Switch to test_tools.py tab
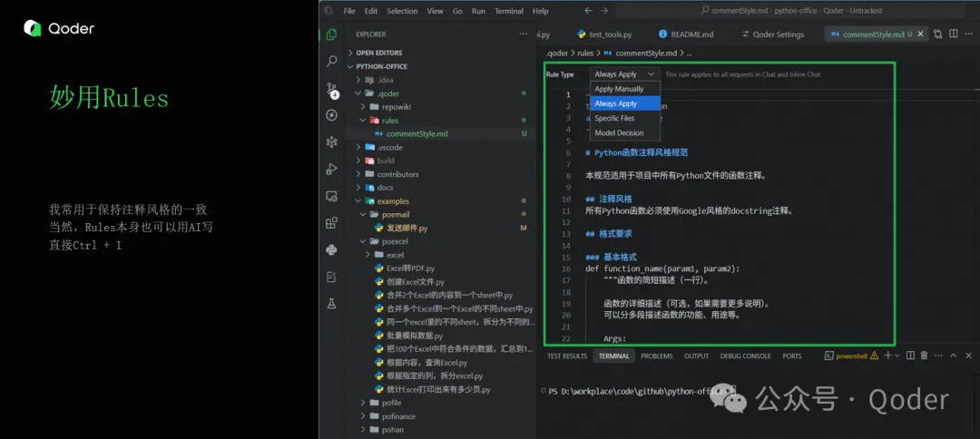 [x=604, y=34]
